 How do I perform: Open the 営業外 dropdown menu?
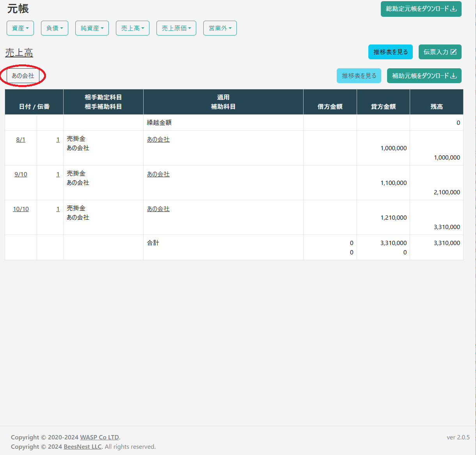(x=220, y=28)
